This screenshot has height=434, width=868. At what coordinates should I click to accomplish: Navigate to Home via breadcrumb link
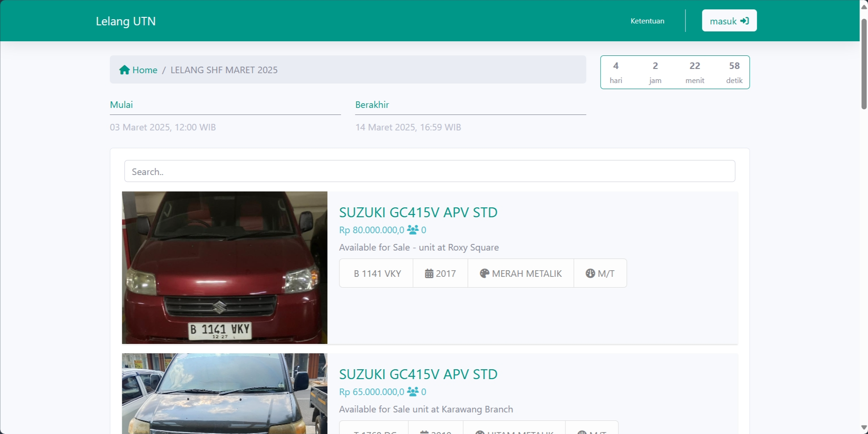[145, 69]
